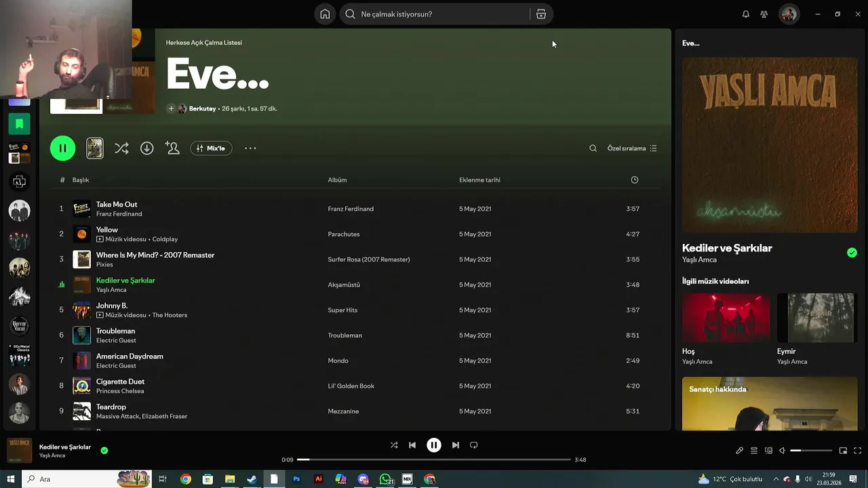This screenshot has width=868, height=488.
Task: Toggle playlist shuffle beside the preview thumbnail
Action: [121, 148]
